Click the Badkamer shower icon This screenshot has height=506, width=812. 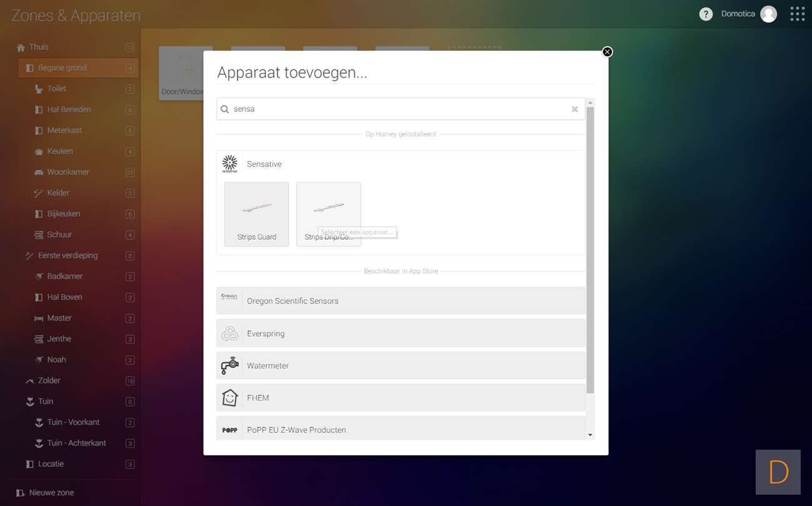pyautogui.click(x=39, y=277)
